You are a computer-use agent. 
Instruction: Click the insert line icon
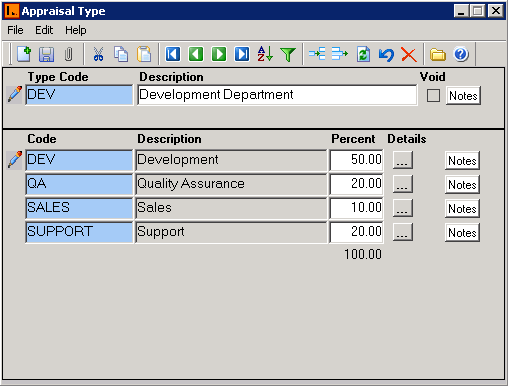tap(317, 54)
